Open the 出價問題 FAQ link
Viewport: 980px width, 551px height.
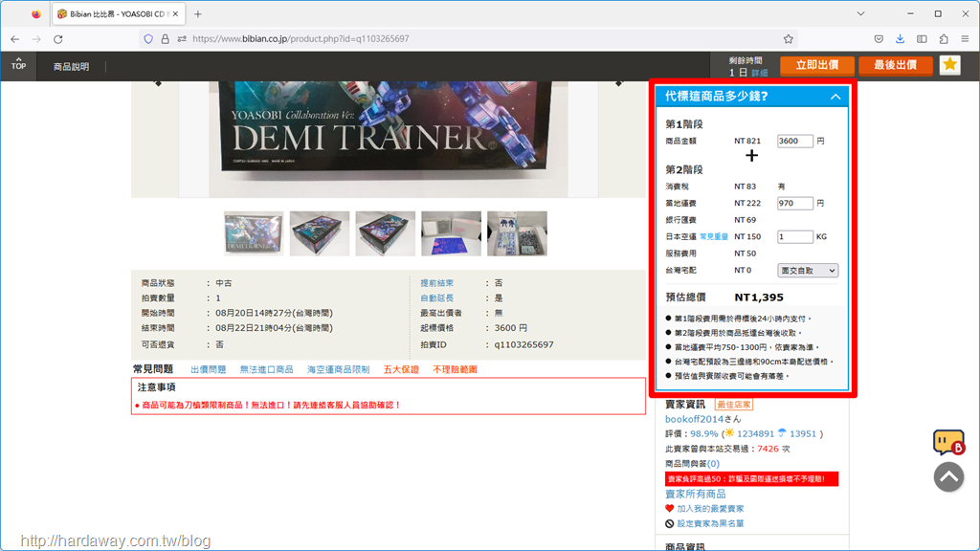(x=208, y=370)
